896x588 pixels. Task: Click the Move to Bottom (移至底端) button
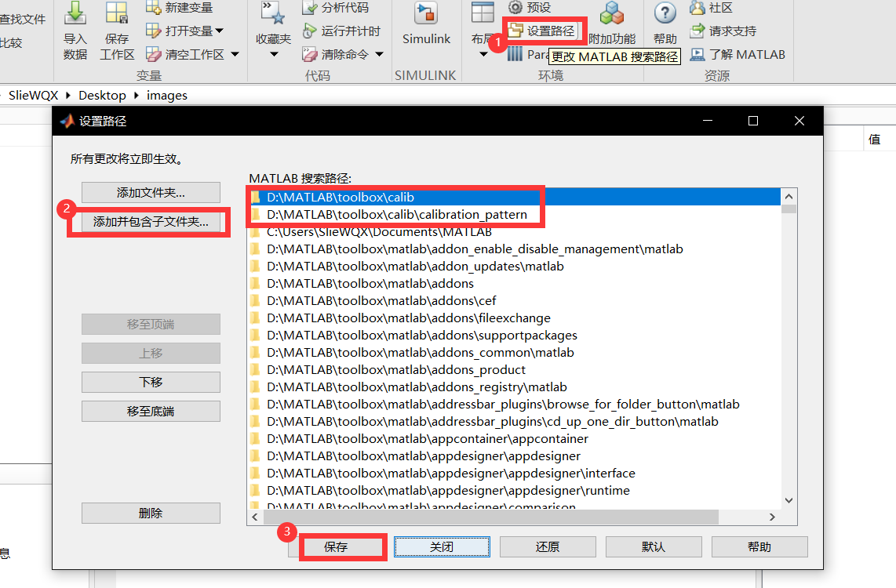pos(151,411)
